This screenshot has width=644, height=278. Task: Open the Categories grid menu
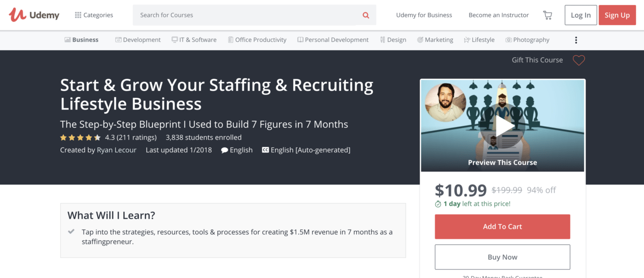pos(94,15)
